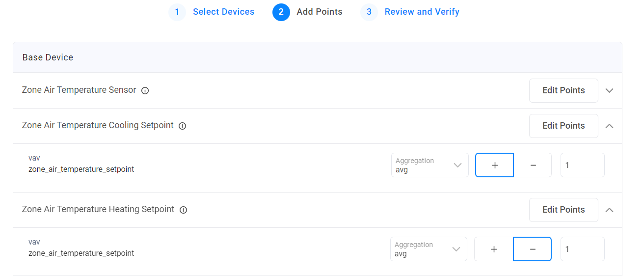
Task: Click zone_air_temperature_setpoint under Cooling Setpoint
Action: 81,169
